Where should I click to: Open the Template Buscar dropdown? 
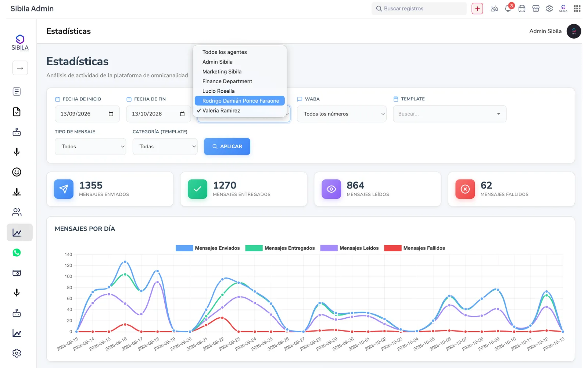450,114
